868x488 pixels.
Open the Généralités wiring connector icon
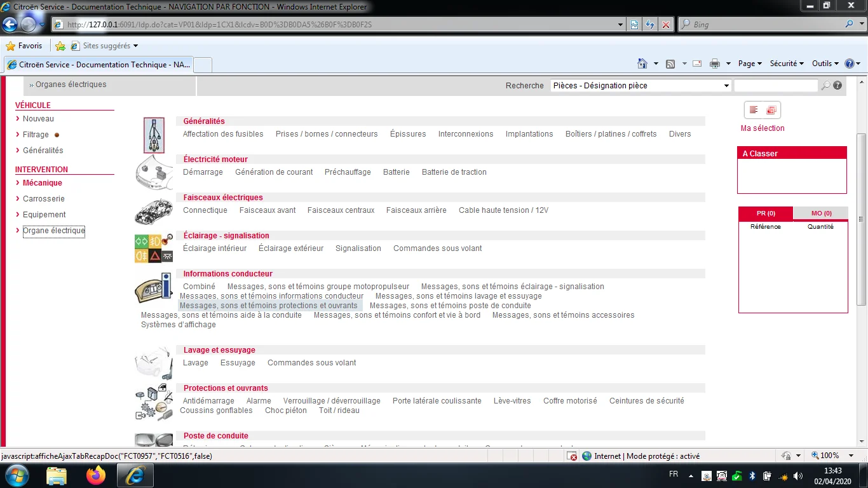[154, 135]
